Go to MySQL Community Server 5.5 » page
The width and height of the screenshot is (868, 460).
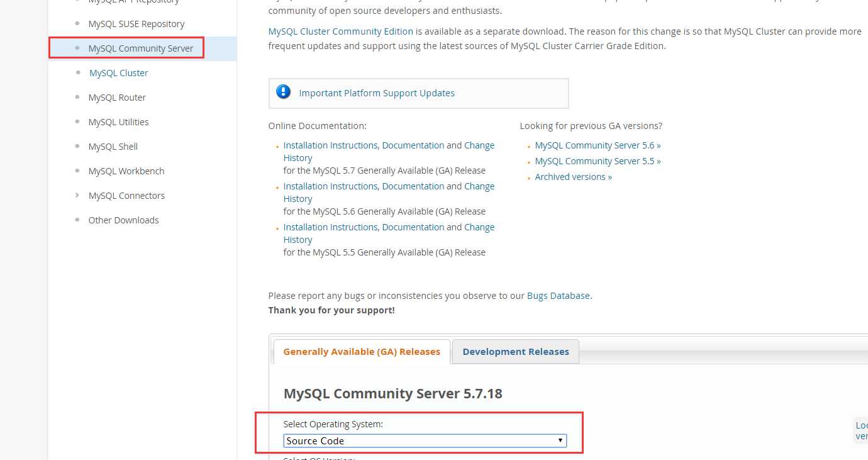(x=598, y=161)
